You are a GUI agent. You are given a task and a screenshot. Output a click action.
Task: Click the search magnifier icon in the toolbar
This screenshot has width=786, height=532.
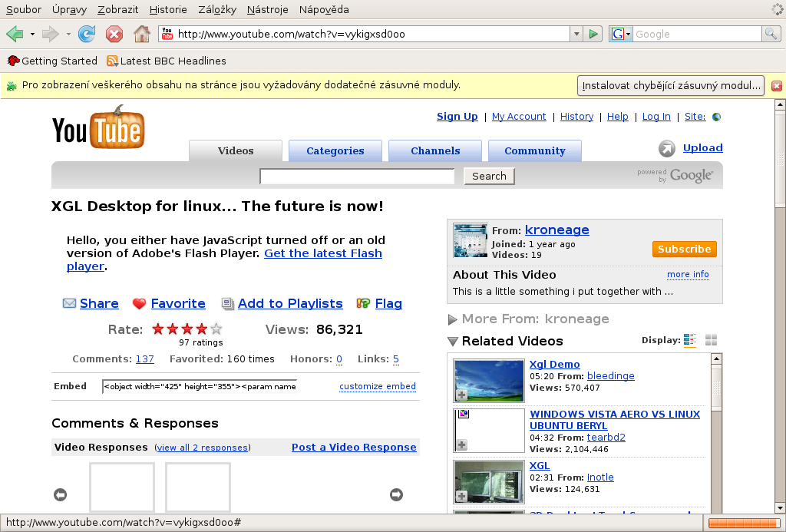coord(771,34)
